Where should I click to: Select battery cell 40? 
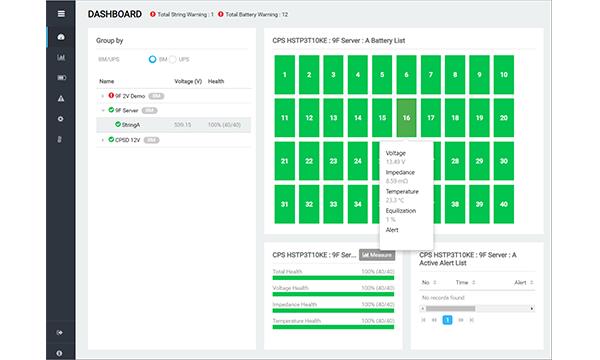(504, 204)
